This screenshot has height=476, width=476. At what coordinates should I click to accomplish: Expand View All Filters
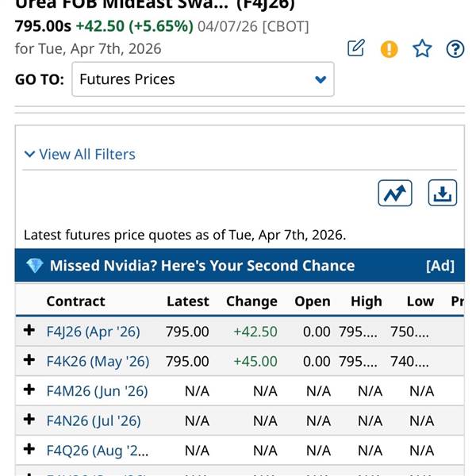pyautogui.click(x=79, y=154)
